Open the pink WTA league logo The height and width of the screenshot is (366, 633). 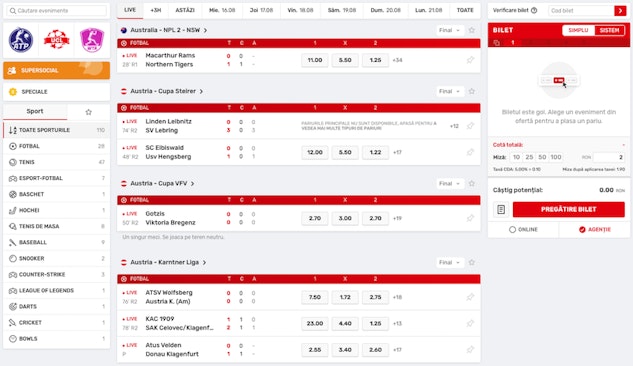point(92,40)
